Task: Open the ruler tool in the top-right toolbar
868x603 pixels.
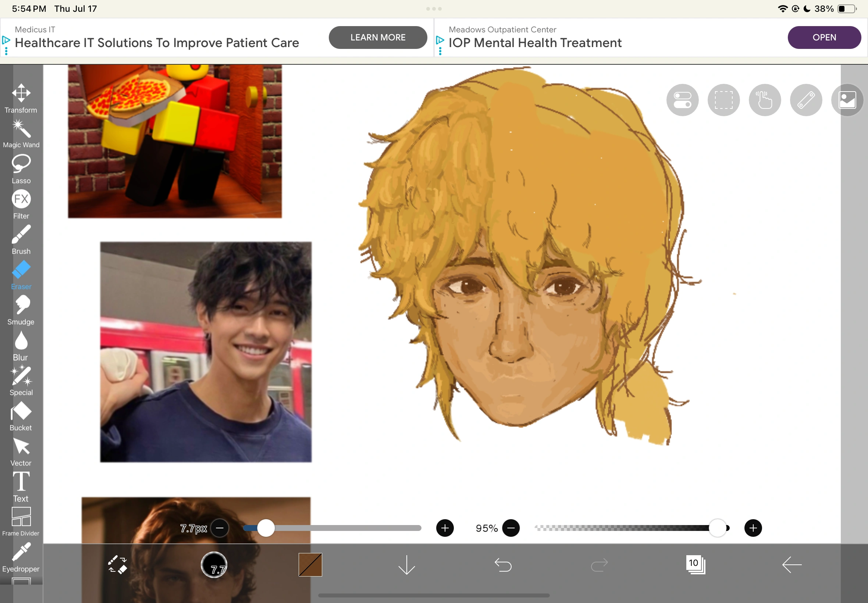Action: click(x=805, y=100)
